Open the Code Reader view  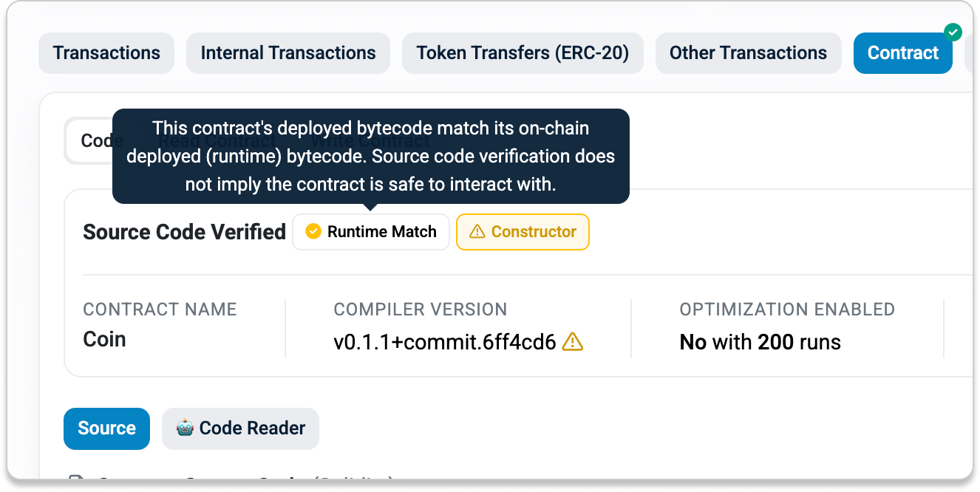point(240,428)
